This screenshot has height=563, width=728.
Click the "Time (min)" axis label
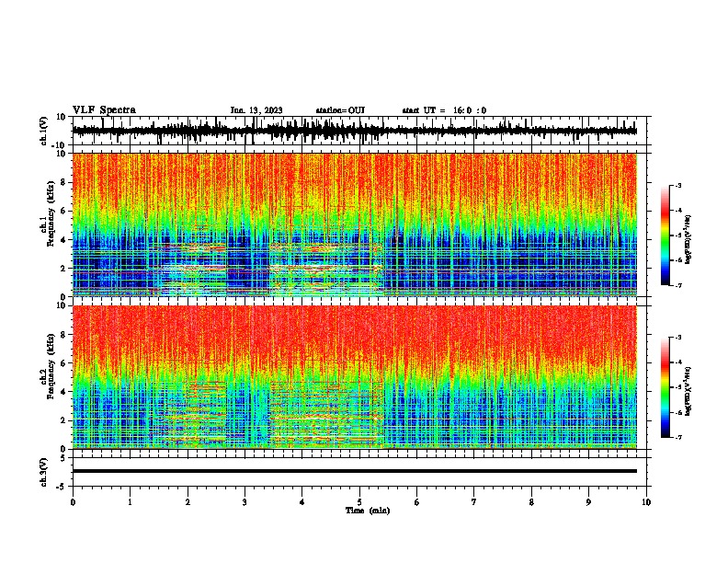(x=368, y=511)
